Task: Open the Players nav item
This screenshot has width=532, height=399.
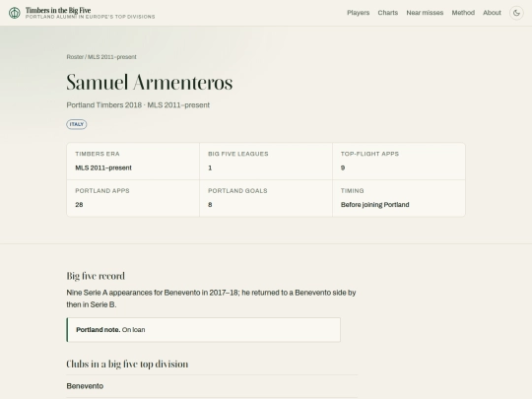Action: (x=358, y=13)
